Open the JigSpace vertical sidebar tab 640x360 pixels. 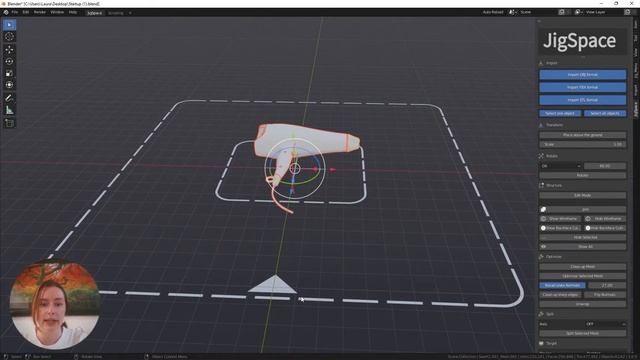click(x=636, y=109)
